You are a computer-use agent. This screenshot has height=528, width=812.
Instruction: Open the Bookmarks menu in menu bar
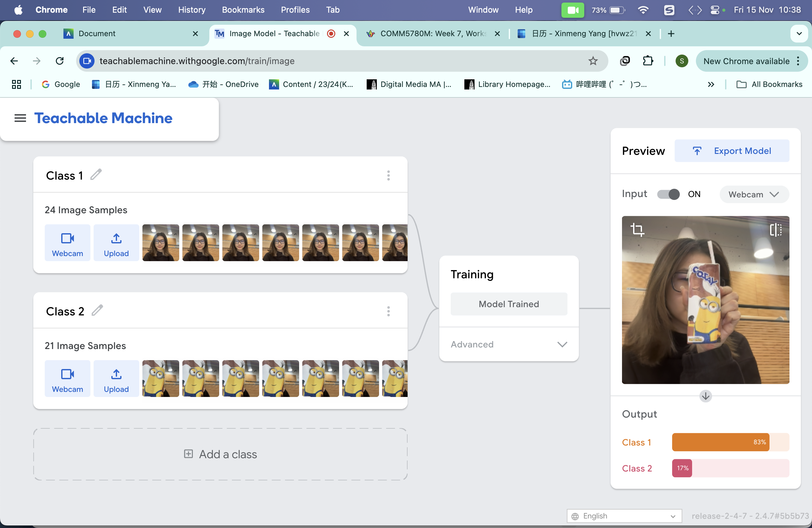coord(243,10)
